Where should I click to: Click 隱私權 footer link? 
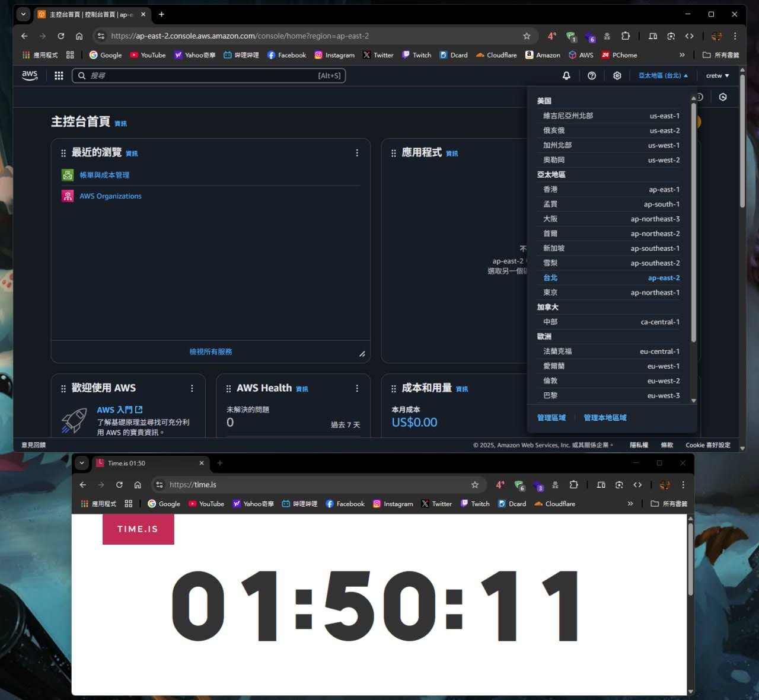[639, 445]
